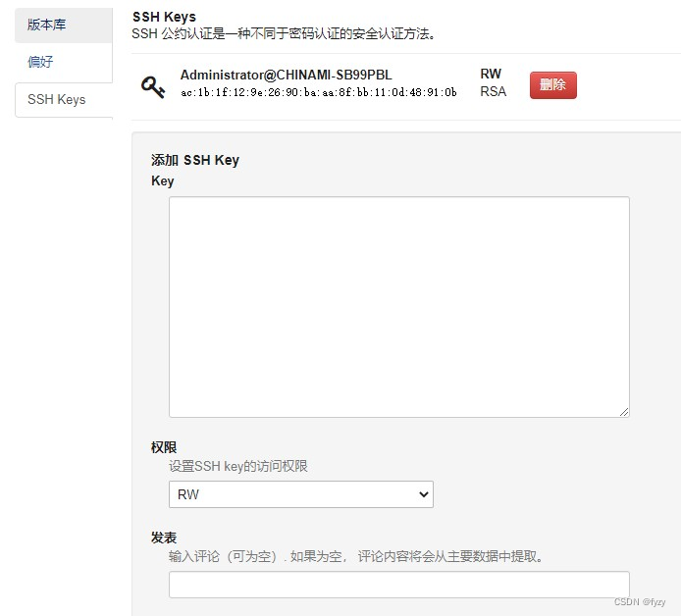Click the 发表 section label
The height and width of the screenshot is (616, 681).
pyautogui.click(x=164, y=538)
